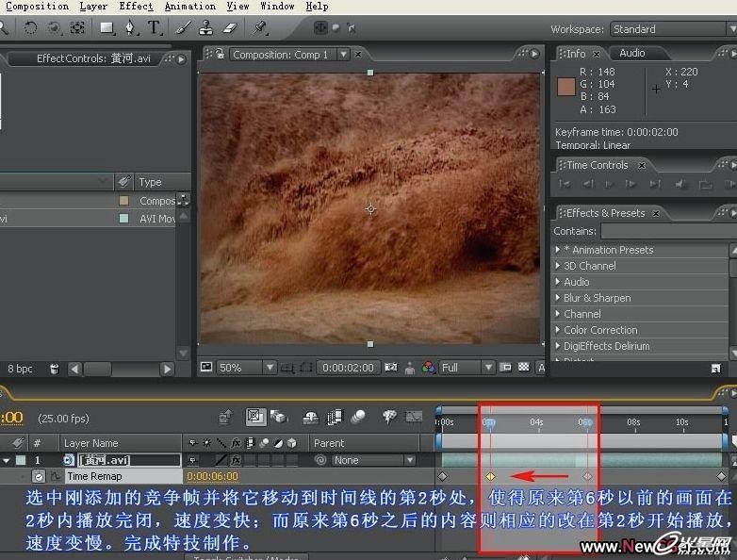Click the color swatch in Info panel
The height and width of the screenshot is (560, 737).
(x=565, y=88)
